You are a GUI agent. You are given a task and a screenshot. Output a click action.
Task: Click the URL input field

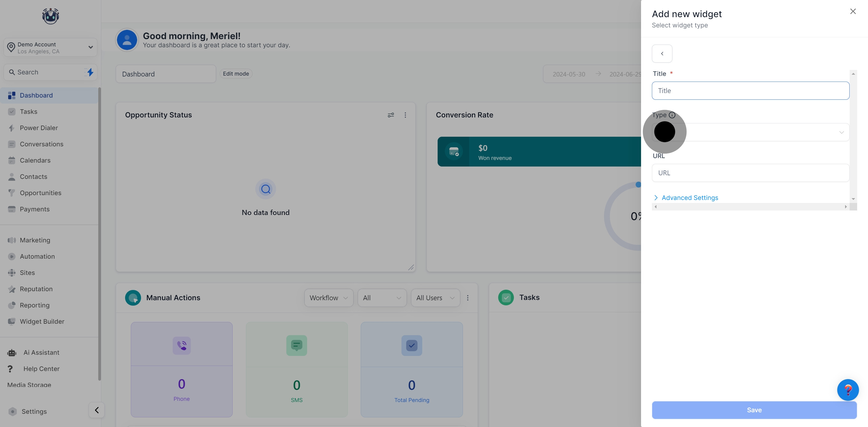[x=750, y=173]
